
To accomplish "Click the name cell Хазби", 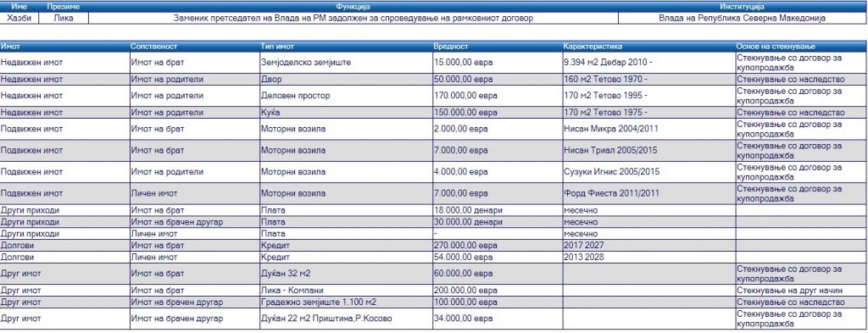I will (x=19, y=18).
